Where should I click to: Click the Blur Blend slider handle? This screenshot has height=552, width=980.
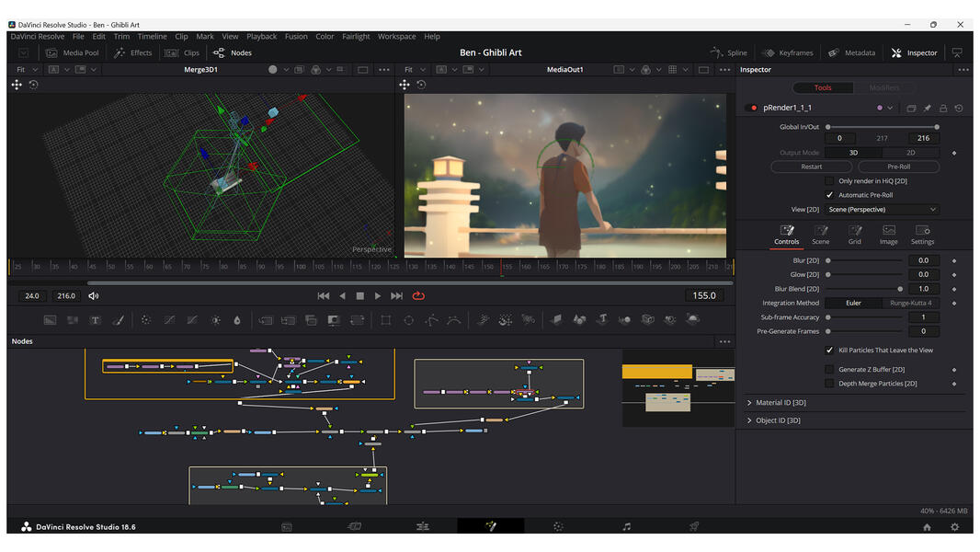tap(901, 288)
